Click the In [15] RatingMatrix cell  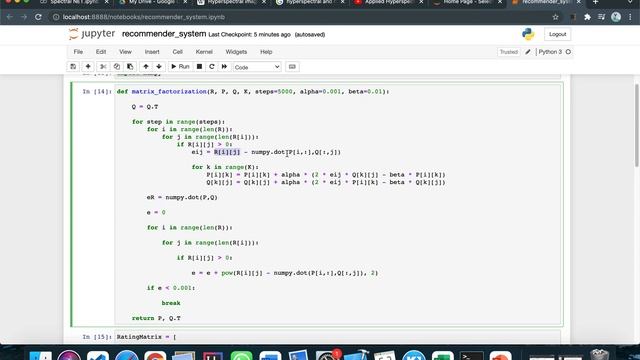337,337
